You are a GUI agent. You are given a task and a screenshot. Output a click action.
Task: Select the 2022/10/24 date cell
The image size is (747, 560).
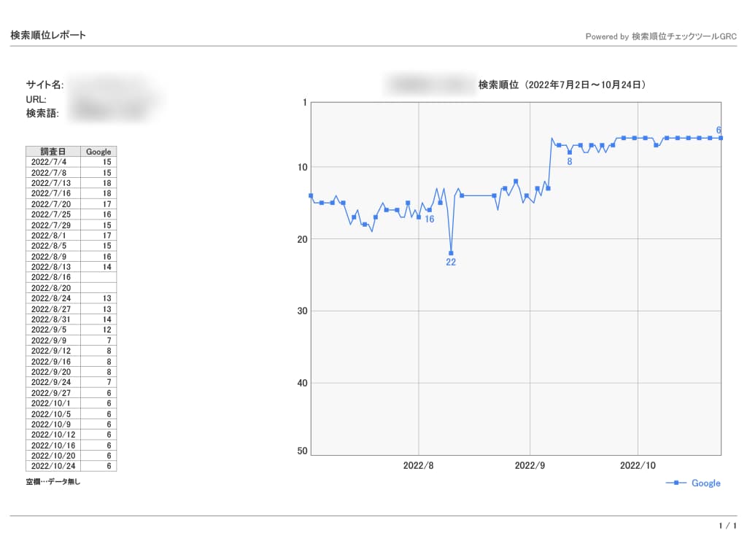(x=53, y=466)
